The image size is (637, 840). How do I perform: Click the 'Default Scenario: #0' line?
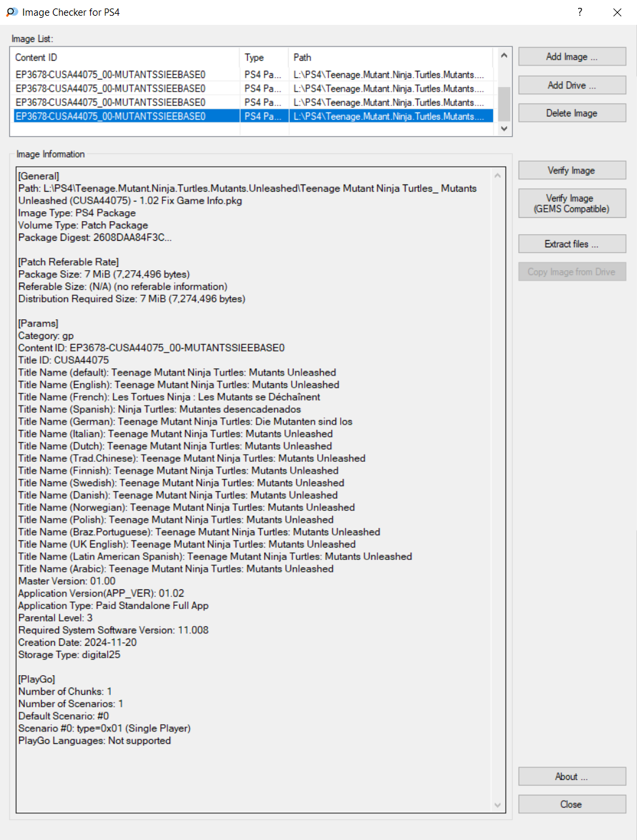[x=63, y=716]
